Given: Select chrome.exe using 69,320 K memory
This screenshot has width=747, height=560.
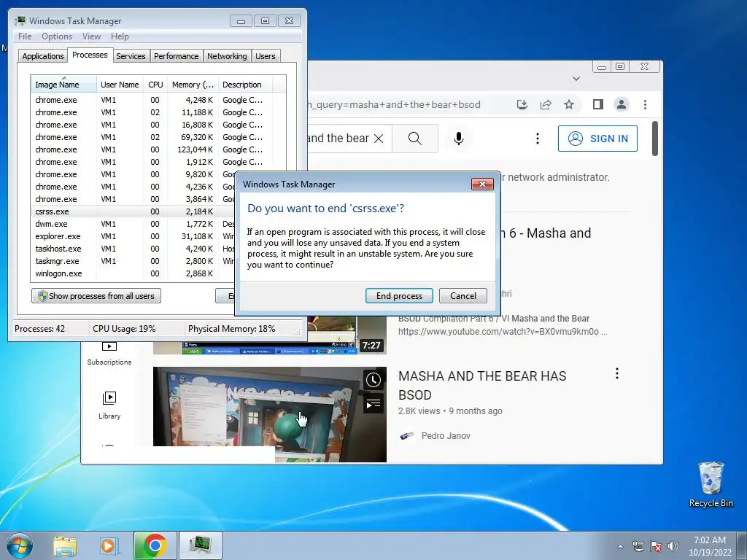Looking at the screenshot, I should coord(158,137).
